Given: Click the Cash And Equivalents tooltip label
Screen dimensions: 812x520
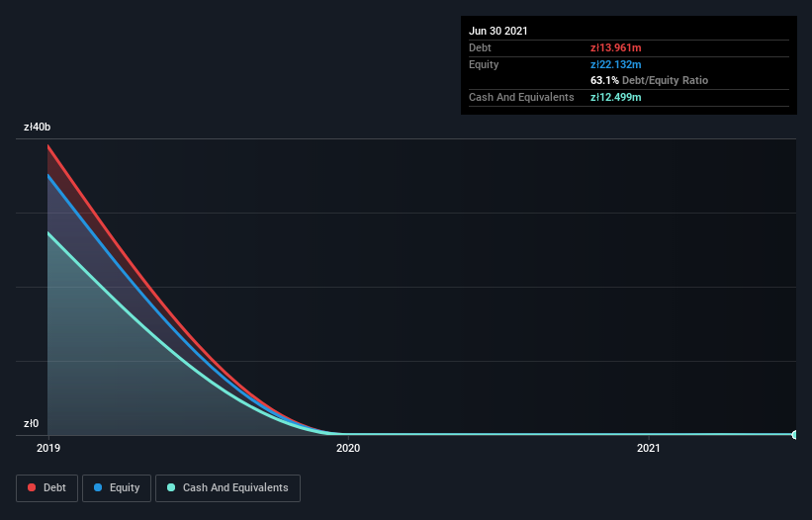Looking at the screenshot, I should [x=521, y=97].
